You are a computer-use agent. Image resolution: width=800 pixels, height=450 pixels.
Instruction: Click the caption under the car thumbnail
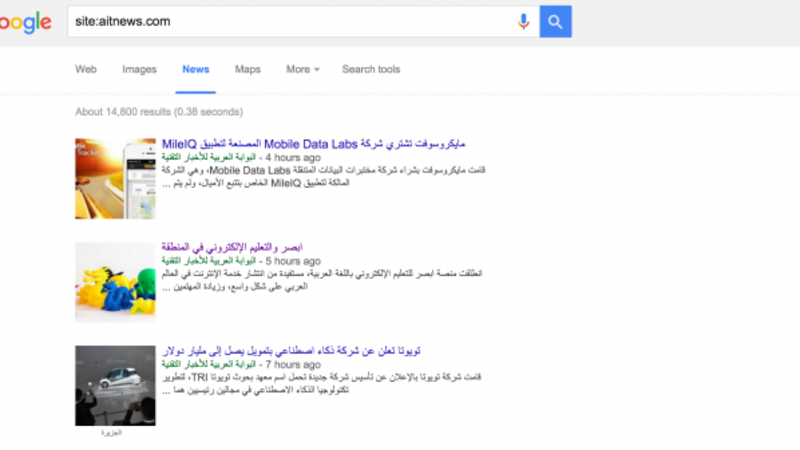coord(111,433)
